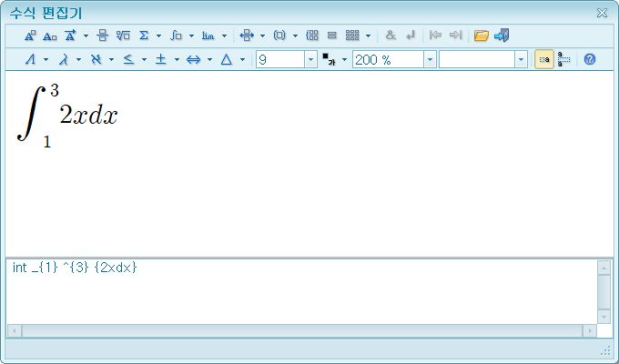Screen dimensions: 619x364
Task: Expand the Sigma dropdown arrow
Action: click(x=158, y=35)
